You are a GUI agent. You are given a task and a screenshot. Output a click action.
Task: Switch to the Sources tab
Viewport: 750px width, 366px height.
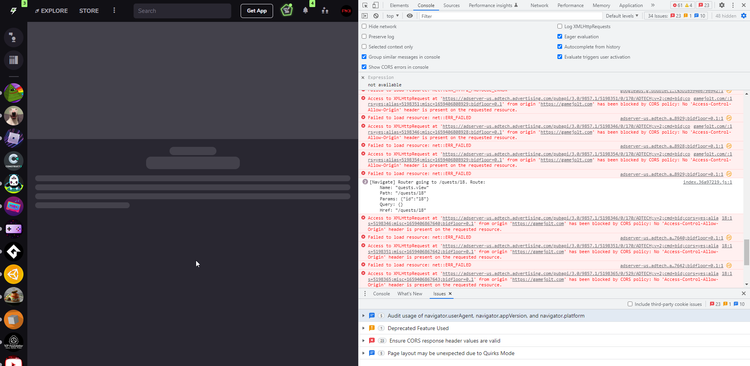[x=451, y=5]
